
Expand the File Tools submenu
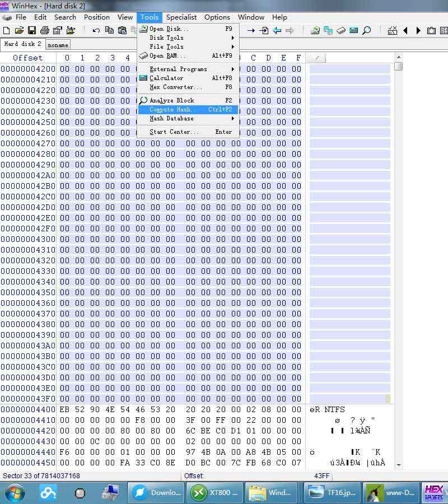coord(188,46)
